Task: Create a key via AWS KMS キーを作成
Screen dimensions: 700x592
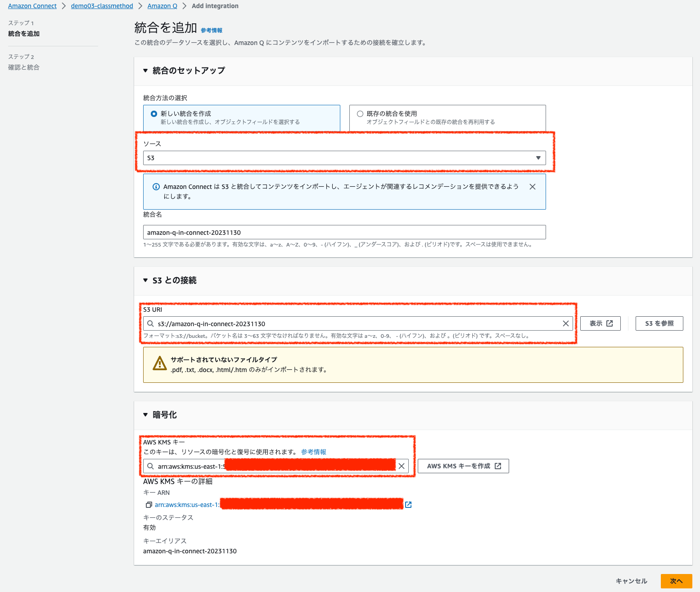Action: [463, 466]
